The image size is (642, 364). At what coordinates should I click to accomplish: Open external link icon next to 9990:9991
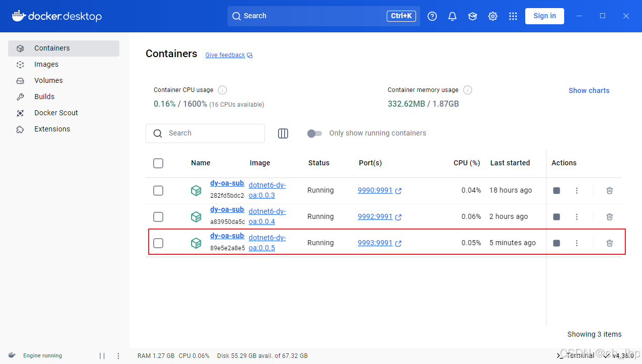(x=398, y=191)
